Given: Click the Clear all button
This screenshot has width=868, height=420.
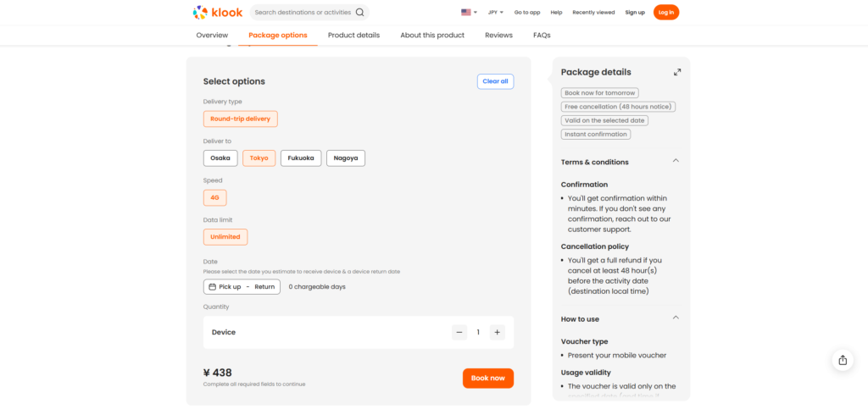Looking at the screenshot, I should click(495, 81).
